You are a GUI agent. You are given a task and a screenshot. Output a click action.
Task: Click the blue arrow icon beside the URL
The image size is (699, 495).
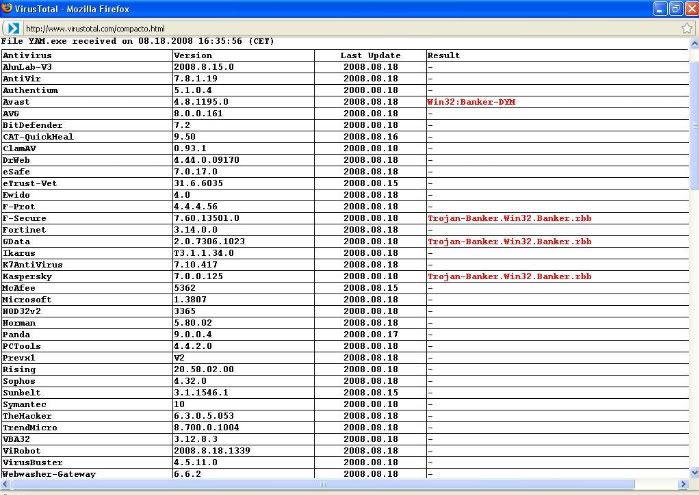13,28
